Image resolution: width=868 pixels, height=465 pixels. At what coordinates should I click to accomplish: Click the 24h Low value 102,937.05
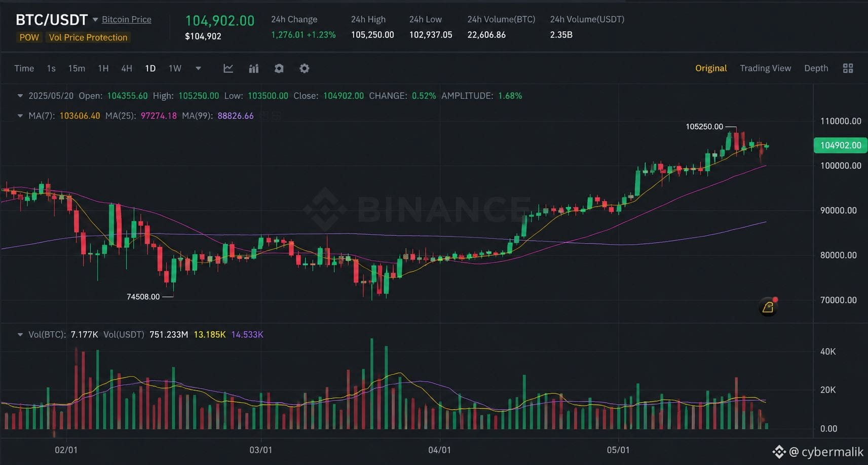(431, 35)
